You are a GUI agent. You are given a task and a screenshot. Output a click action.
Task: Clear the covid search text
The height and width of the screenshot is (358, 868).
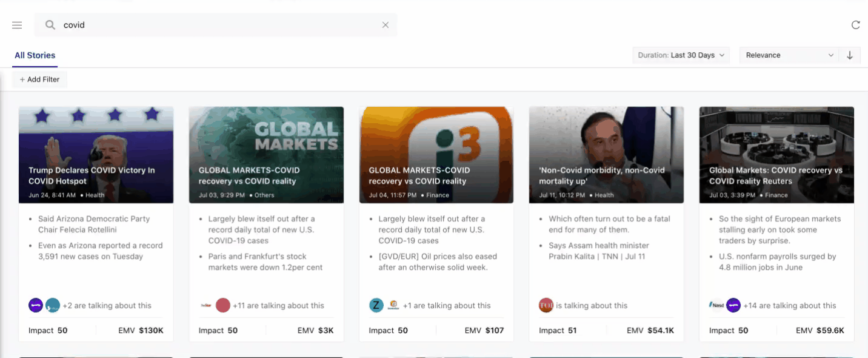(x=386, y=25)
